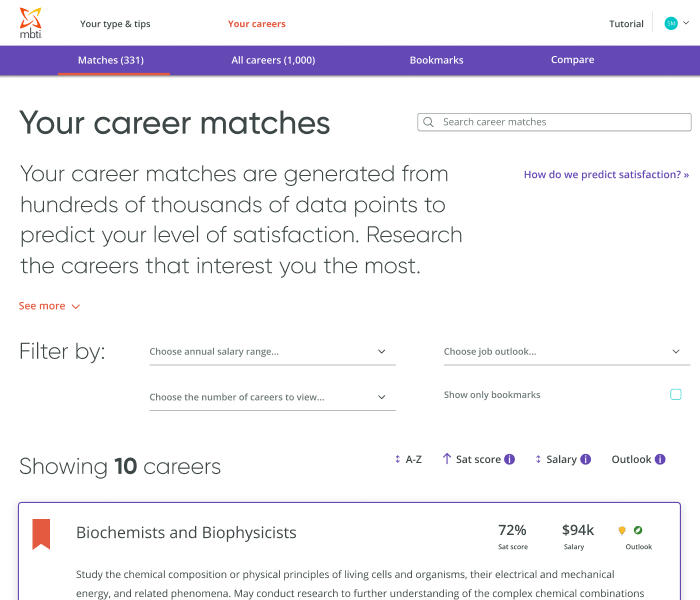700x600 pixels.
Task: Click the Search career matches field
Action: 560,122
